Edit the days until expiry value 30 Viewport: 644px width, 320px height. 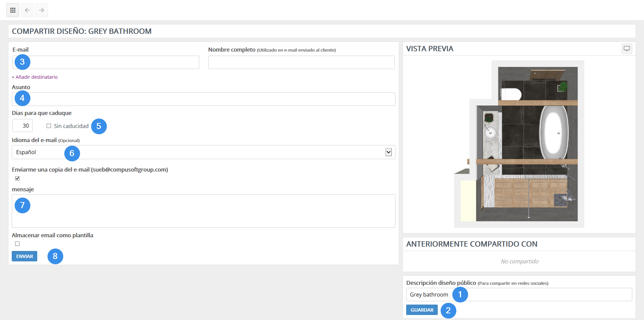pyautogui.click(x=22, y=126)
